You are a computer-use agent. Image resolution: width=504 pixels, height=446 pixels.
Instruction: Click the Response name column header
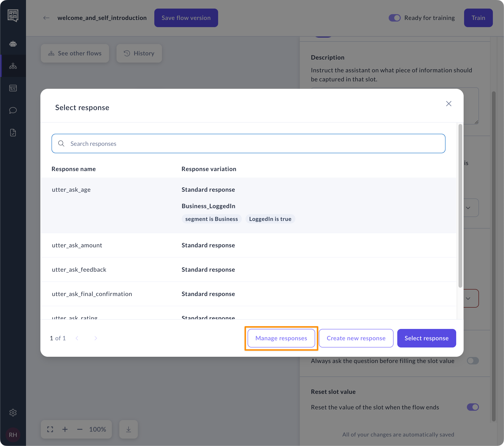pyautogui.click(x=74, y=169)
